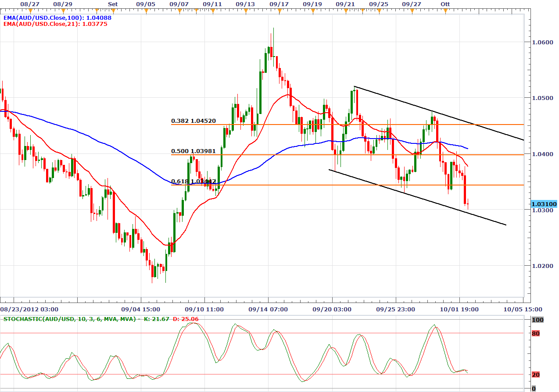Select the orange marker below Ott
The image size is (559, 392).
point(445,10)
